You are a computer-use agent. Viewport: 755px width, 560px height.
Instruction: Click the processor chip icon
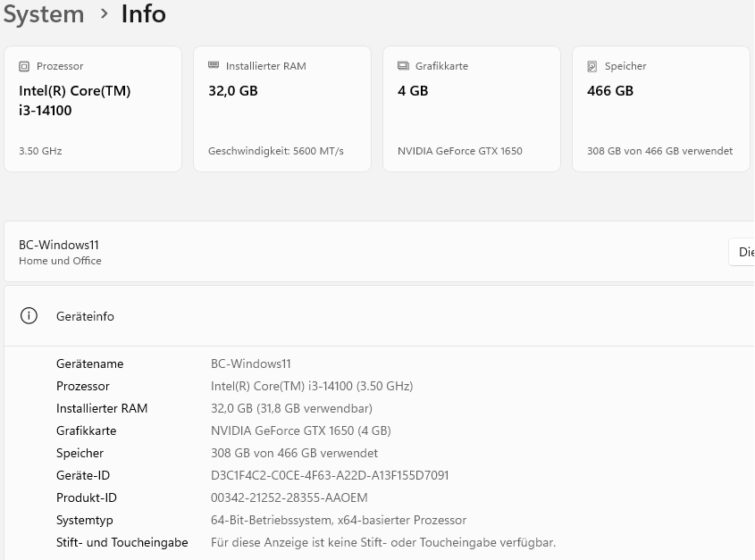[x=24, y=66]
